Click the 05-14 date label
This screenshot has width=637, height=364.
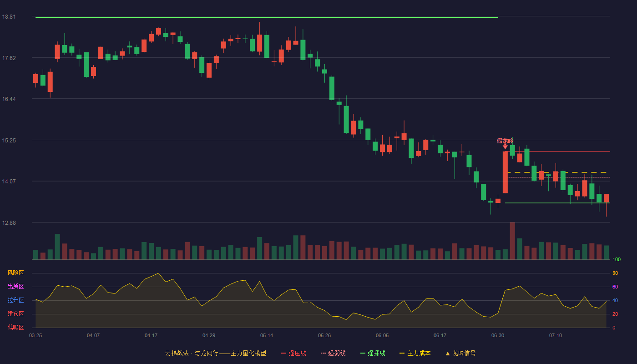tap(267, 335)
